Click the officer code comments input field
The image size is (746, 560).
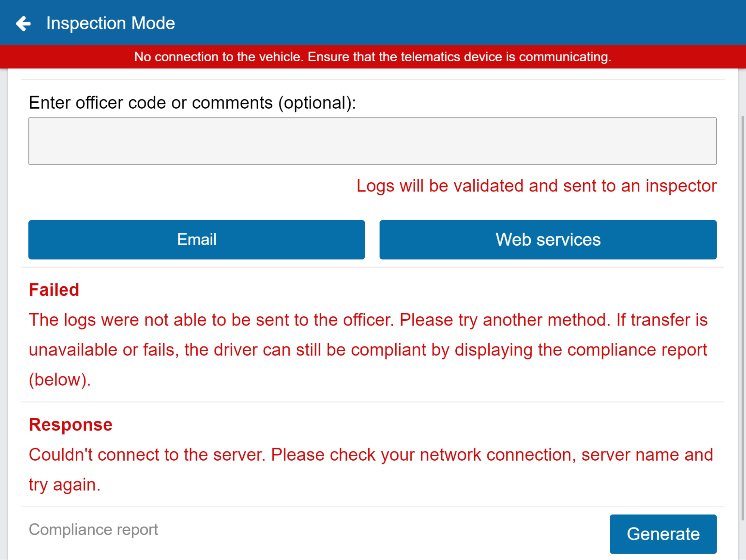(x=372, y=141)
